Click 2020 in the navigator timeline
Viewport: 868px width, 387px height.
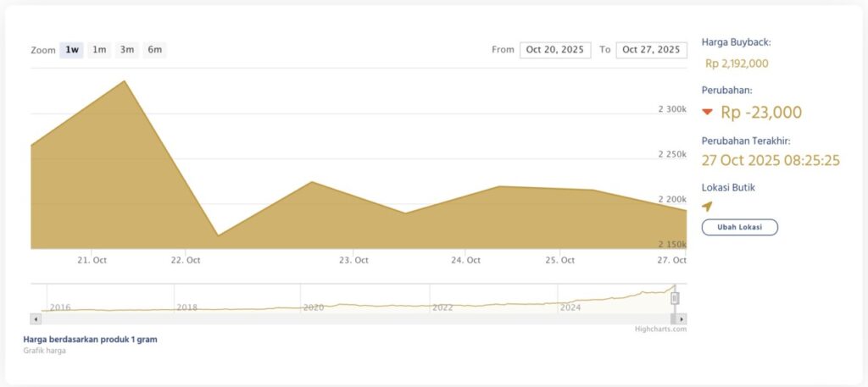(x=314, y=307)
